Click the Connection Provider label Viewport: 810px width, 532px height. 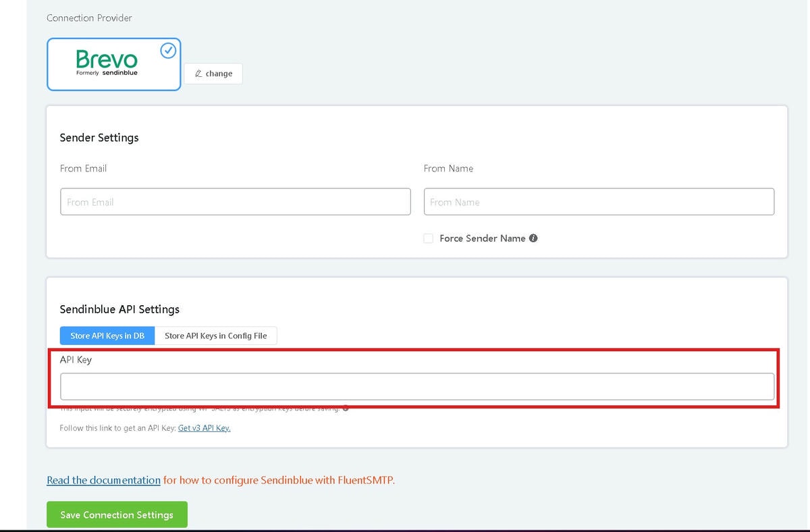tap(89, 18)
